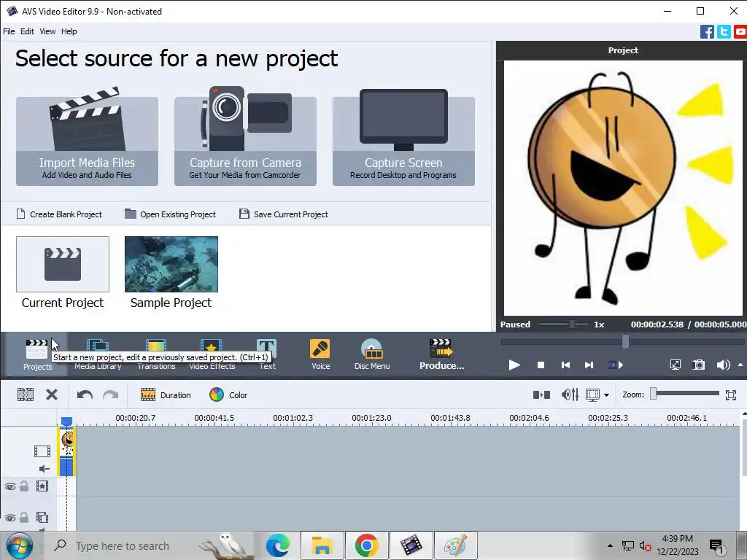747x560 pixels.
Task: Open the Transitions section
Action: pyautogui.click(x=156, y=355)
